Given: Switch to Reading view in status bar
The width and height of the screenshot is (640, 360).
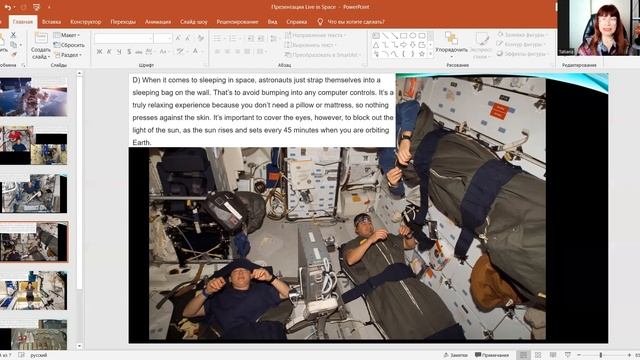Looking at the screenshot, I should coord(553,355).
